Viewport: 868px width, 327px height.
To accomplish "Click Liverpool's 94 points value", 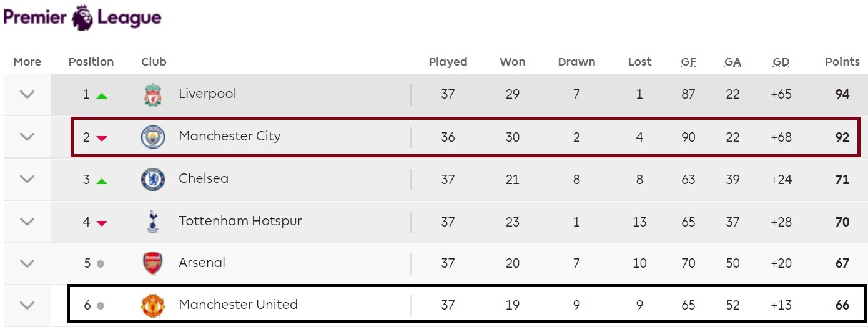I will point(842,94).
